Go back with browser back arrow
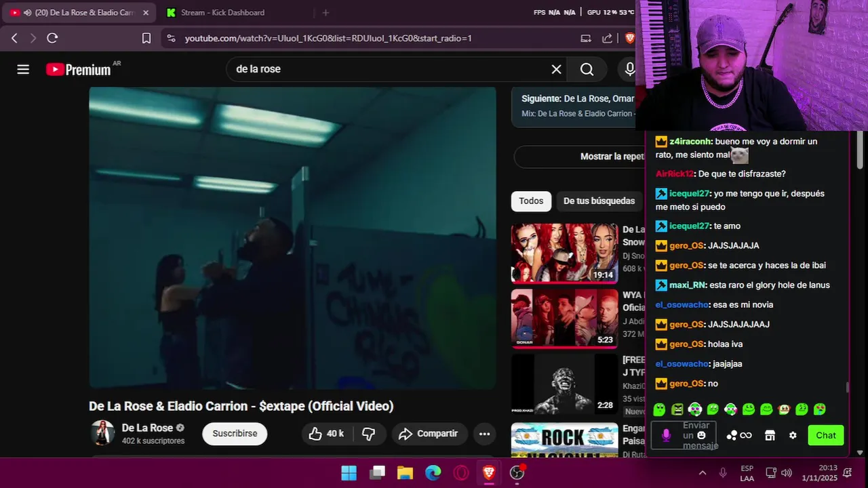This screenshot has height=488, width=868. pos(14,38)
